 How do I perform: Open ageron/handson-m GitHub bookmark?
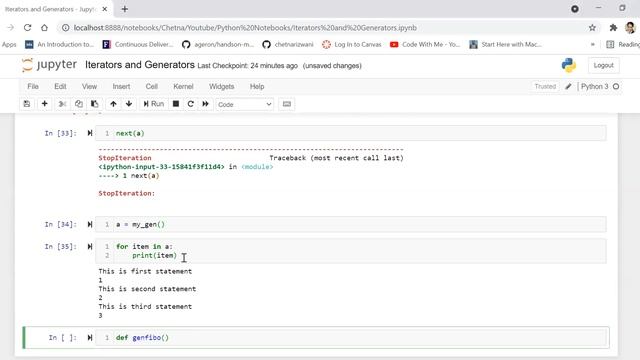click(218, 44)
